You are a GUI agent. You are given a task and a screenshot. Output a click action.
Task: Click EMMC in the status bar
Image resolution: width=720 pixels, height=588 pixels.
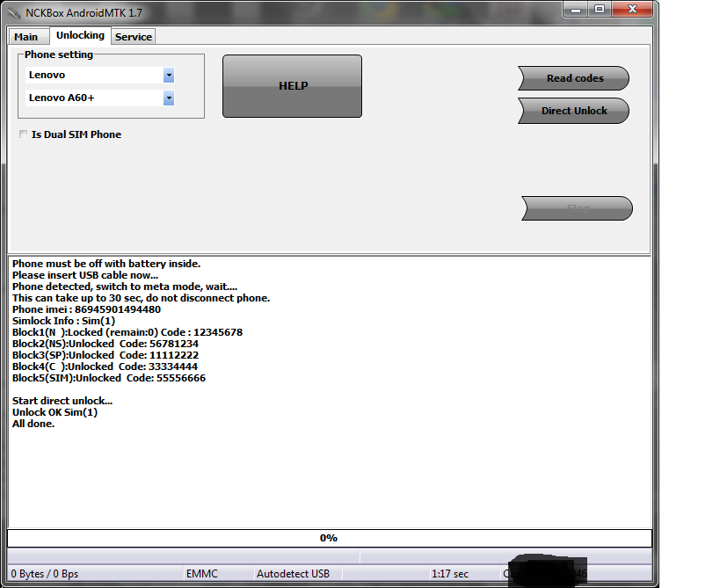tap(201, 574)
